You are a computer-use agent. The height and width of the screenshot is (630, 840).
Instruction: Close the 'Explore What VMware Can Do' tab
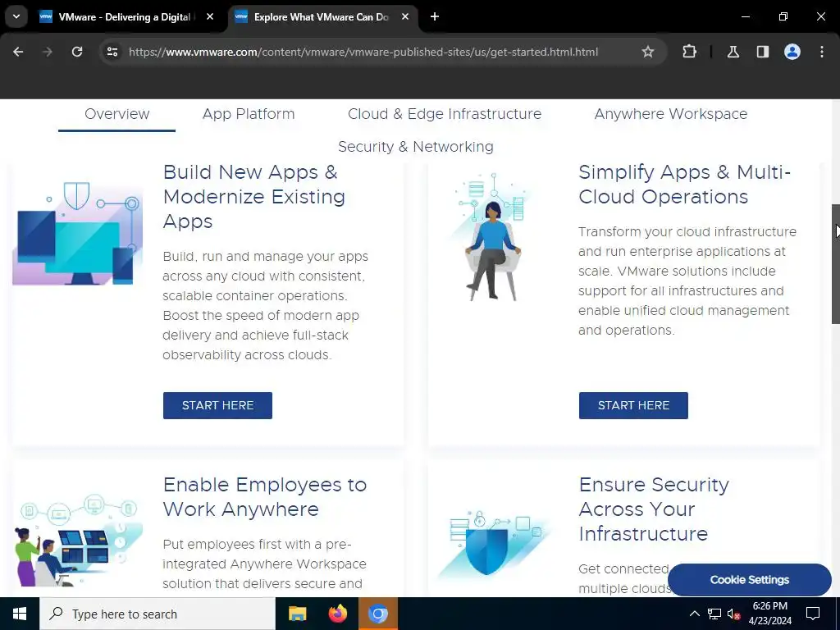point(405,16)
